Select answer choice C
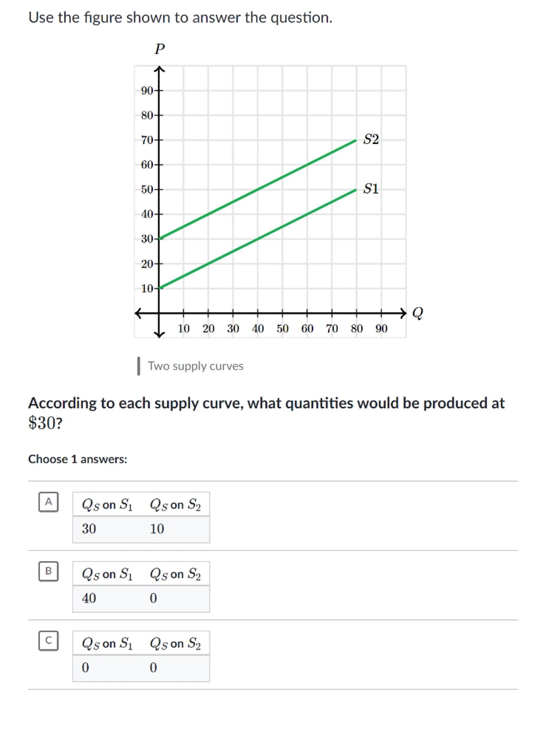 [49, 640]
